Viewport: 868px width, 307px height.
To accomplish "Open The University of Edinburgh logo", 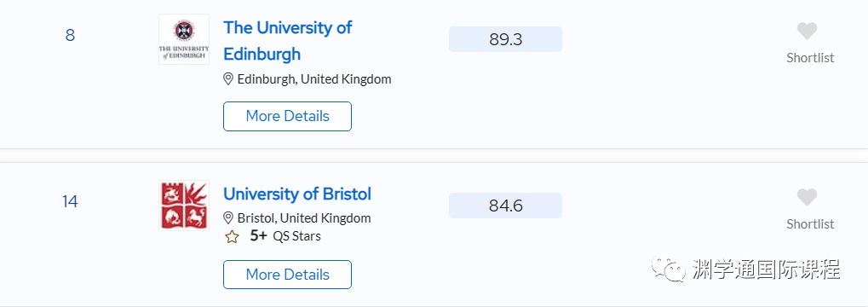I will pyautogui.click(x=184, y=39).
